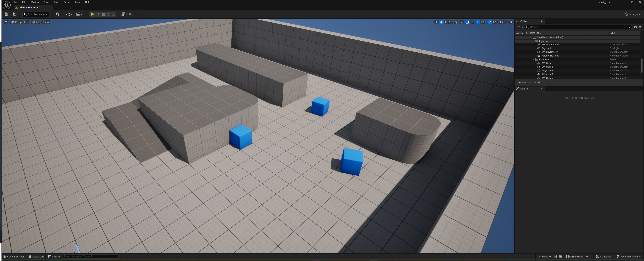Open the Cinematics clapperboard dropdown
The height and width of the screenshot is (261, 644).
79,14
